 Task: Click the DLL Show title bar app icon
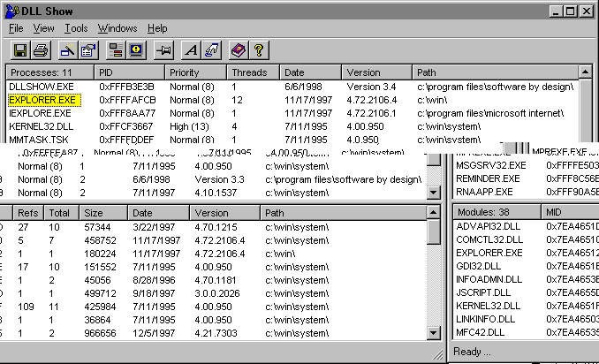click(x=12, y=11)
